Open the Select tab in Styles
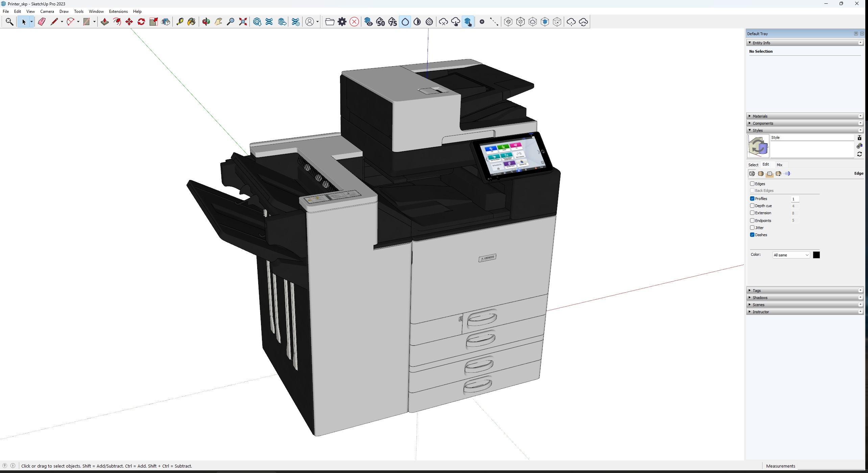 (753, 165)
